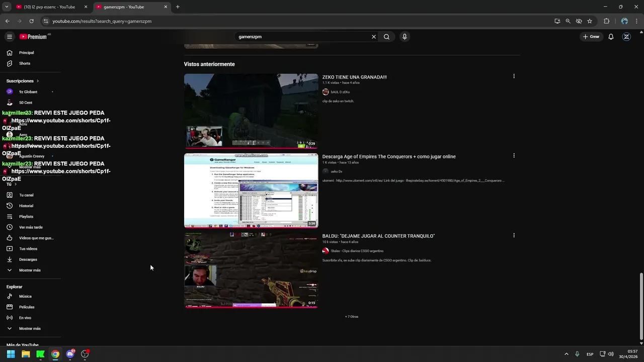Expand Mostrar más below Descargas
This screenshot has height=362, width=644.
coord(30,270)
